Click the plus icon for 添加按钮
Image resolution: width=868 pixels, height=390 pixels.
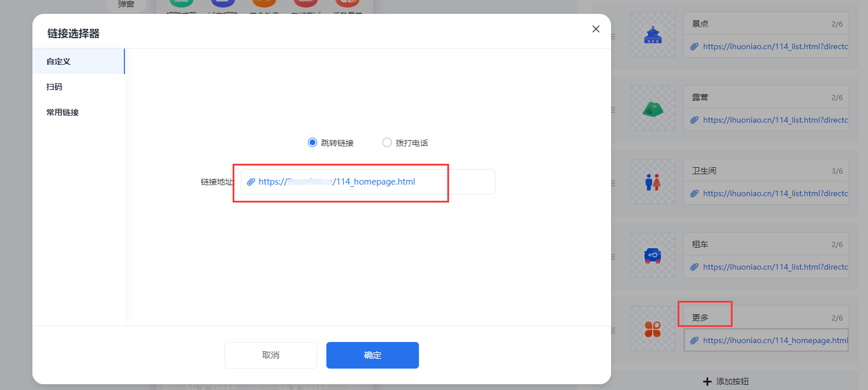(707, 381)
